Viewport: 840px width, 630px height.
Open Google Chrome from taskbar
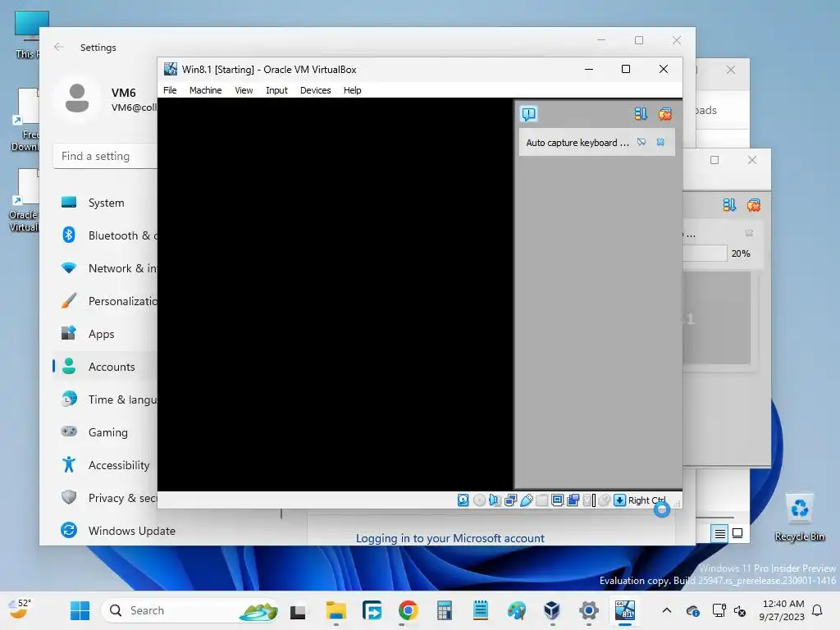(408, 610)
